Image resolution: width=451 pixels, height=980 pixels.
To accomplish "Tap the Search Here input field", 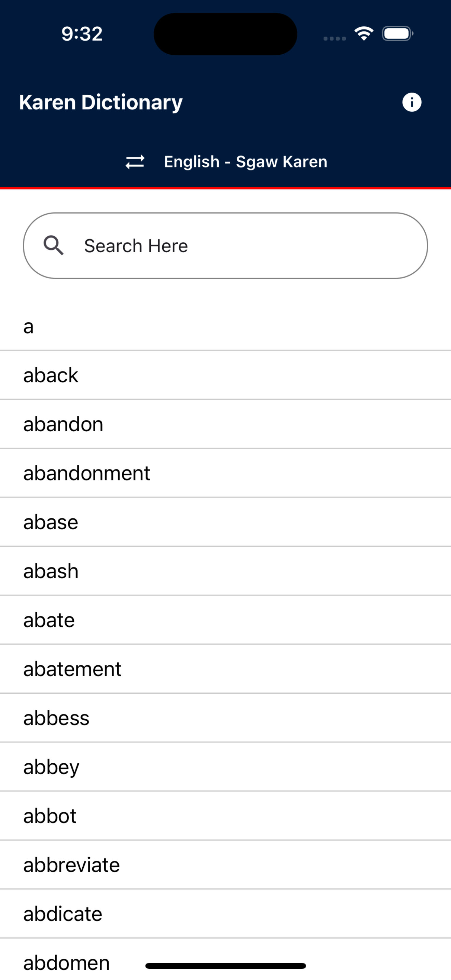I will coord(225,245).
